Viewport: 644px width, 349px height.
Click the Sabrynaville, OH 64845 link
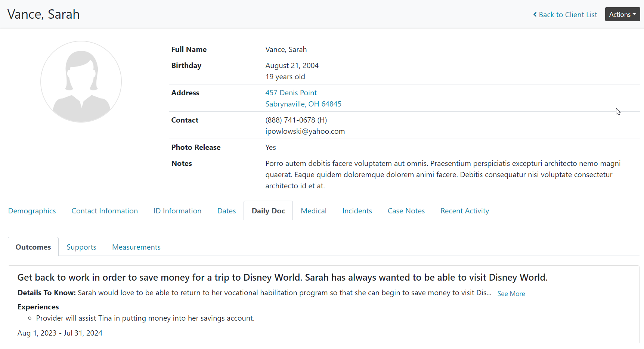[x=303, y=104]
